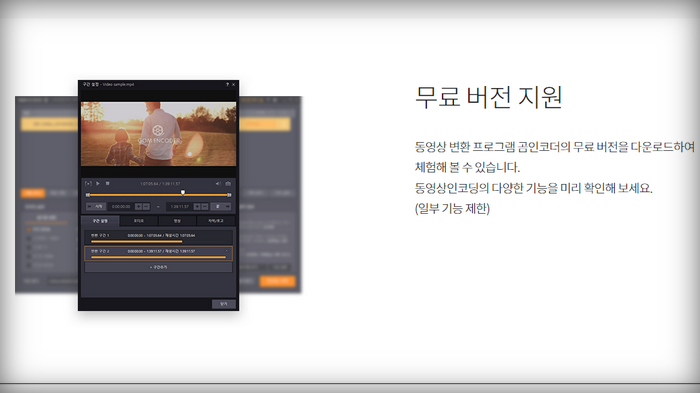
Task: Click the note (일부 기능 제한)
Action: point(452,209)
